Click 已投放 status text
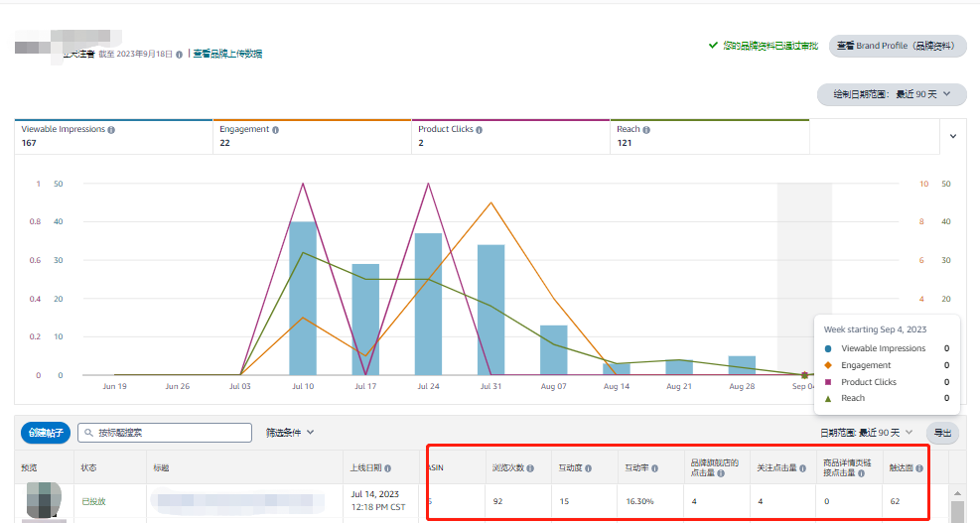The height and width of the screenshot is (523, 980). tap(93, 502)
